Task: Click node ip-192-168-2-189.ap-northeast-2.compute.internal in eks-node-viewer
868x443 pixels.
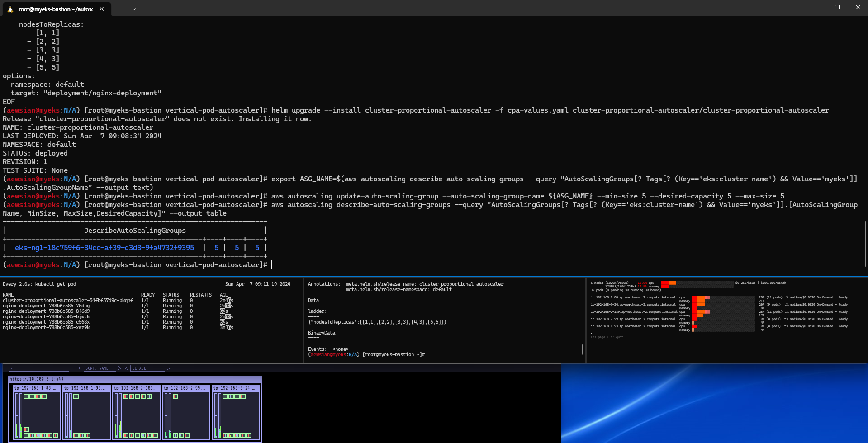Action: click(x=634, y=312)
